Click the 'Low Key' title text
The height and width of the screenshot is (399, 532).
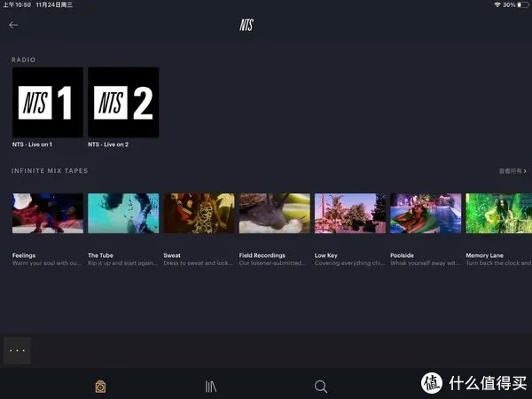point(325,255)
